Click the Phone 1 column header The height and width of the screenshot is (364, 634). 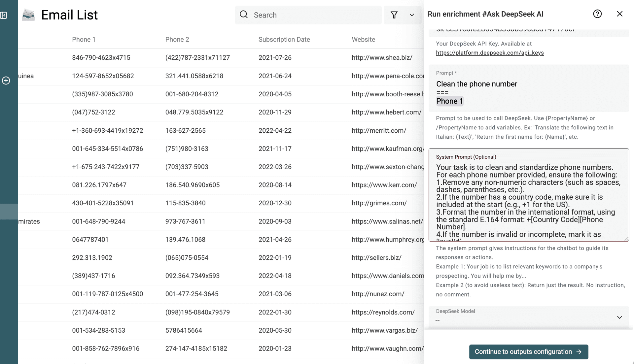[x=84, y=40]
